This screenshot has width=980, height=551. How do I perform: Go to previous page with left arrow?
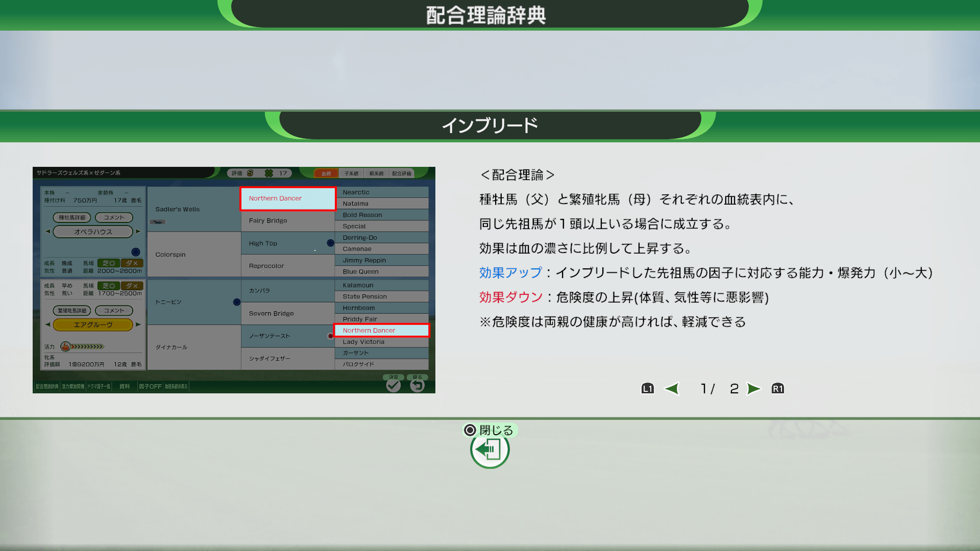coord(672,389)
